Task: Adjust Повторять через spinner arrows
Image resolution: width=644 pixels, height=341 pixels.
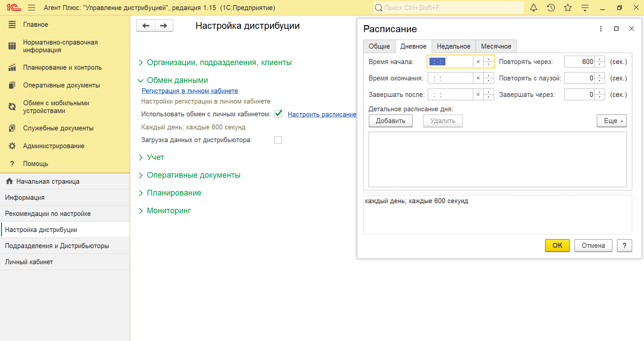Action: (600, 62)
